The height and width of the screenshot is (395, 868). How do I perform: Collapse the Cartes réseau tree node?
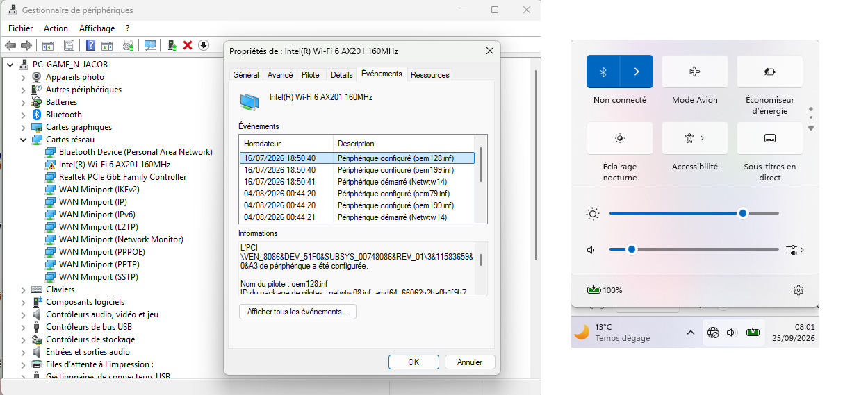tap(23, 140)
